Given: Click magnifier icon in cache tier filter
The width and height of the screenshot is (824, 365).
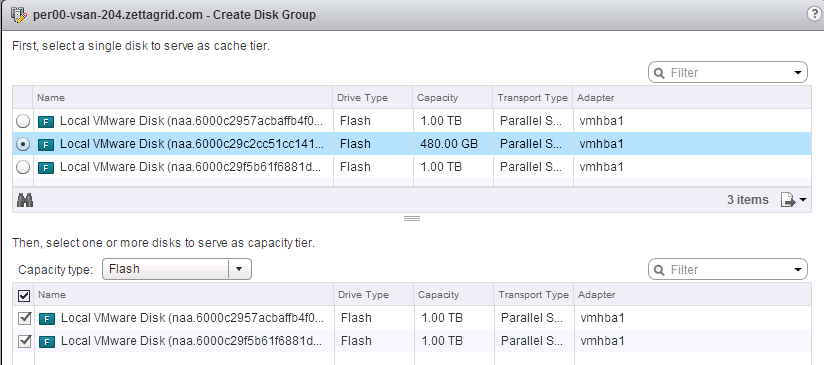Looking at the screenshot, I should [660, 72].
